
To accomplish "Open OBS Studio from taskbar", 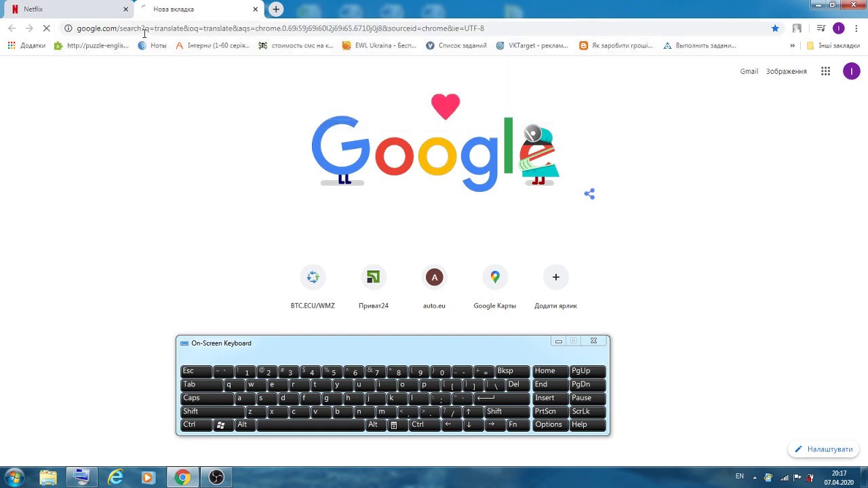I will pos(216,477).
